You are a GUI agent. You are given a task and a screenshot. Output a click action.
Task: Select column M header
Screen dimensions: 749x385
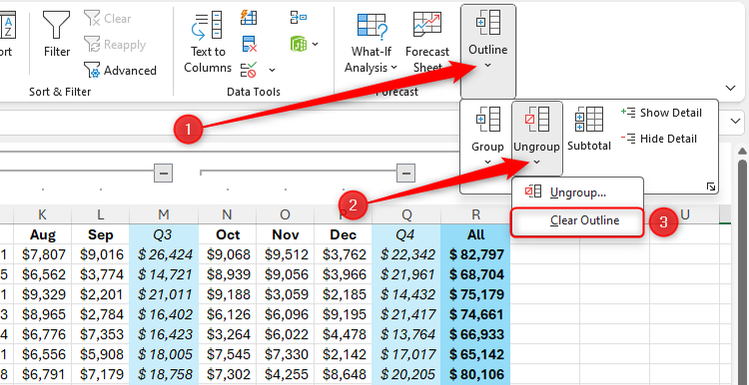(163, 215)
